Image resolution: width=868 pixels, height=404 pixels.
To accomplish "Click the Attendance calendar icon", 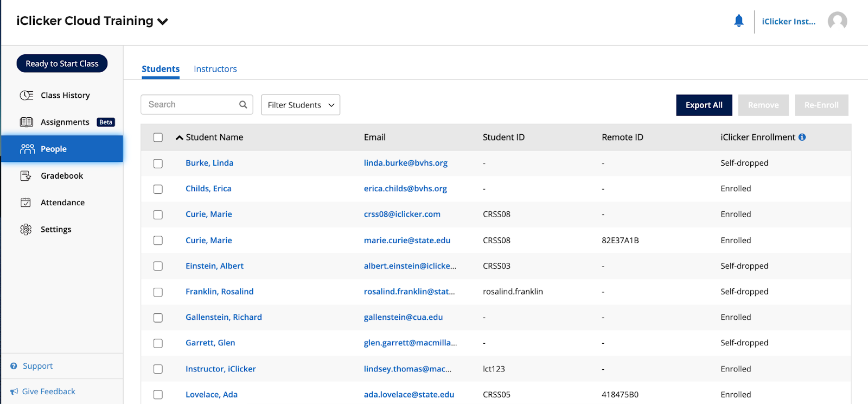I will click(x=25, y=203).
